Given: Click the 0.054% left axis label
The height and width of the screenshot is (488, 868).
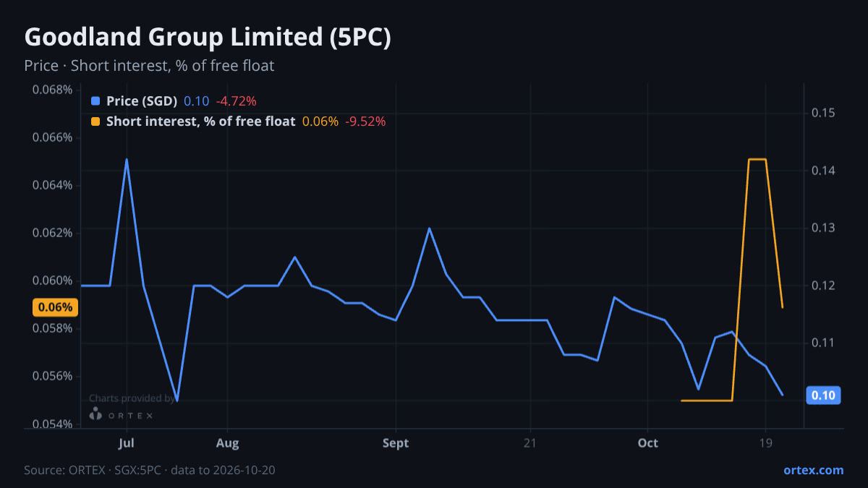Looking at the screenshot, I should click(x=52, y=424).
